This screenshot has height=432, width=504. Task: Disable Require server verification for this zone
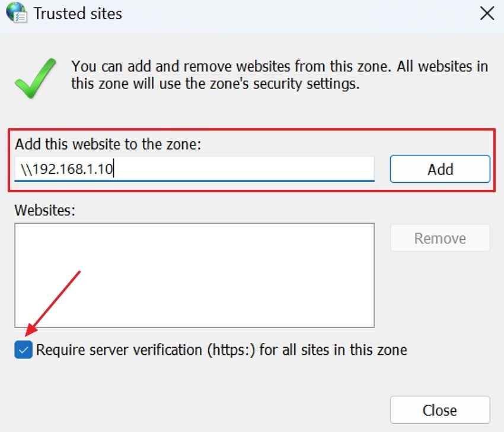coord(23,350)
